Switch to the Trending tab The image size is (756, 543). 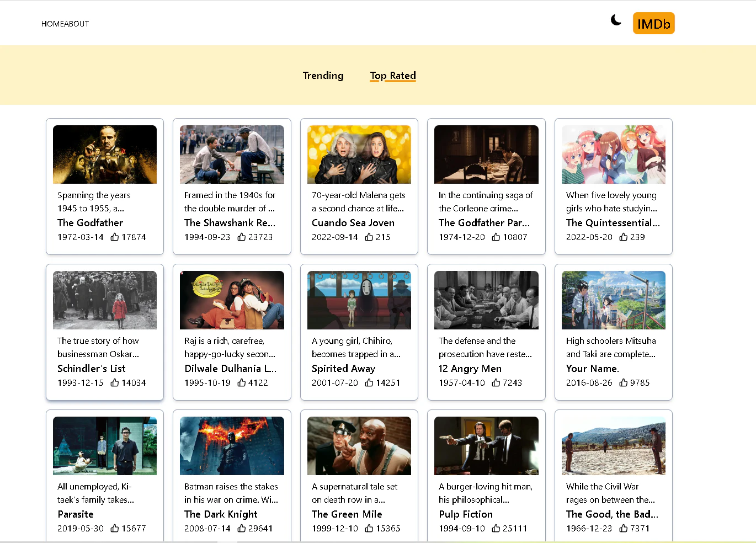pos(323,76)
